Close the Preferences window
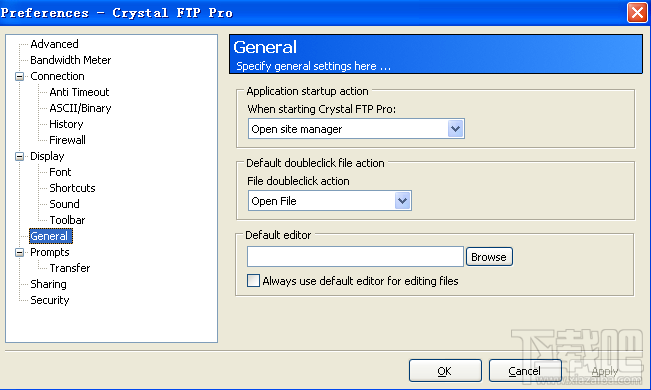This screenshot has height=390, width=651. tap(637, 12)
